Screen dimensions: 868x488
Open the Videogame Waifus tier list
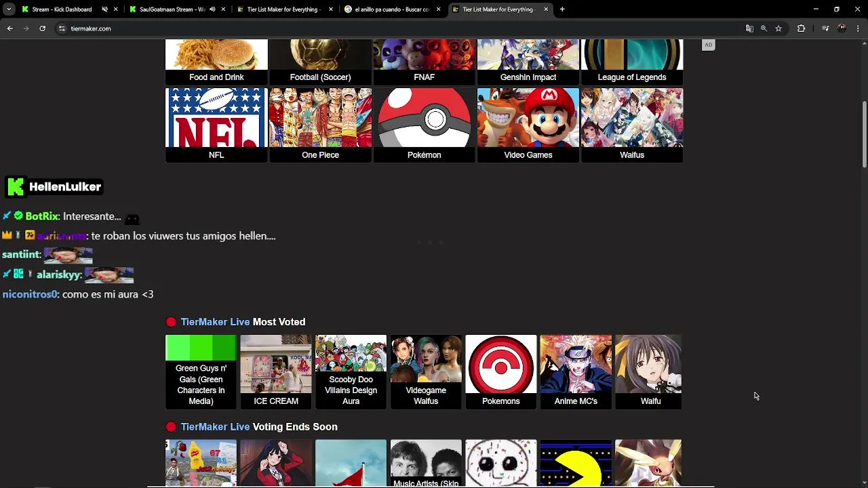[426, 372]
